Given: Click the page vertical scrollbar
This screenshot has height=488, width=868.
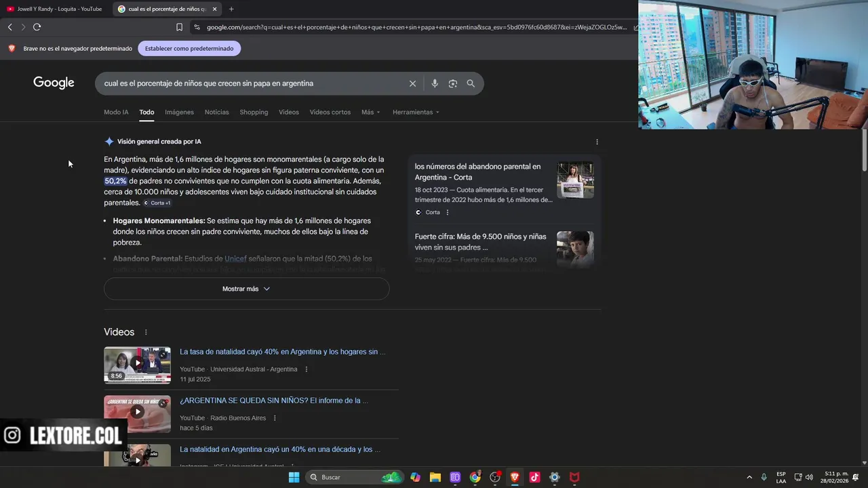Looking at the screenshot, I should point(864,149).
